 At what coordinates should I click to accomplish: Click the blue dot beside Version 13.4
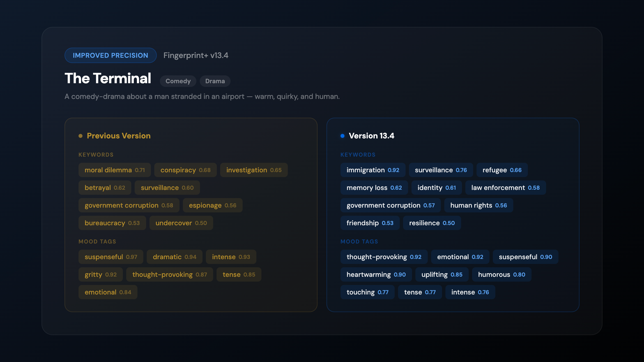click(342, 136)
